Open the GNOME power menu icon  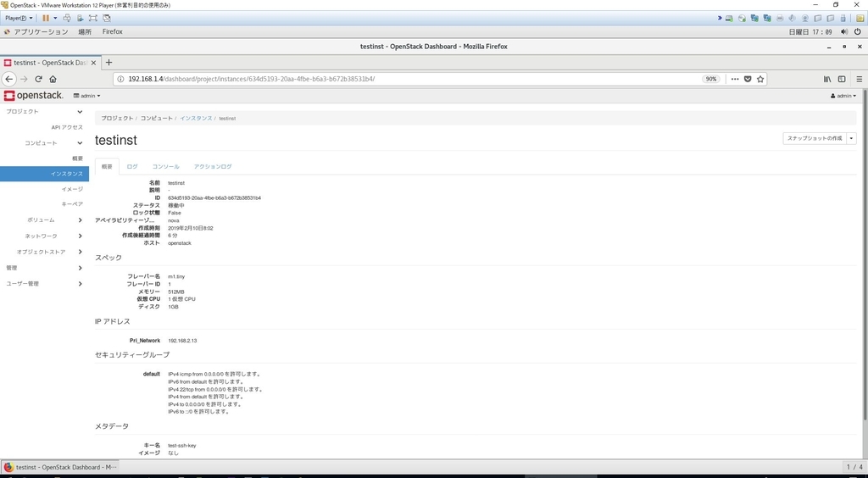coord(858,32)
